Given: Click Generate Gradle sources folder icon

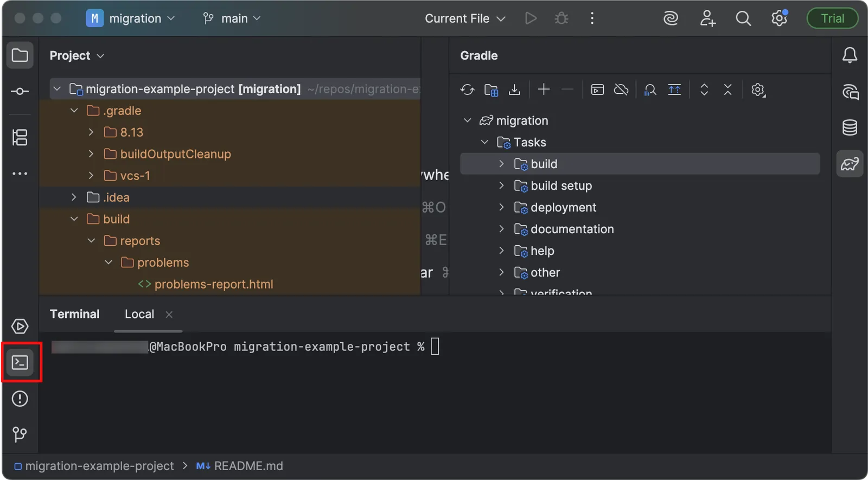Looking at the screenshot, I should [x=491, y=90].
